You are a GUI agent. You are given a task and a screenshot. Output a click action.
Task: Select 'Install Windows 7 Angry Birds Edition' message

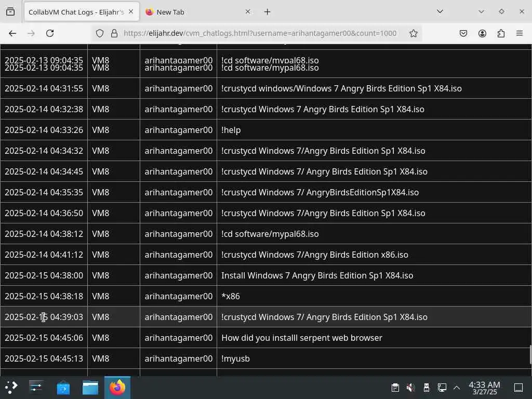pos(317,275)
